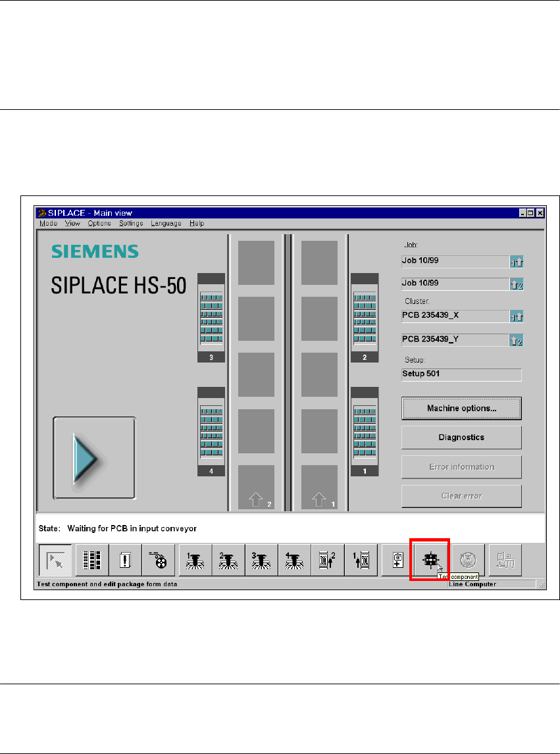560x754 pixels.
Task: Click the placement head 1 toolbar icon
Action: pyautogui.click(x=195, y=560)
